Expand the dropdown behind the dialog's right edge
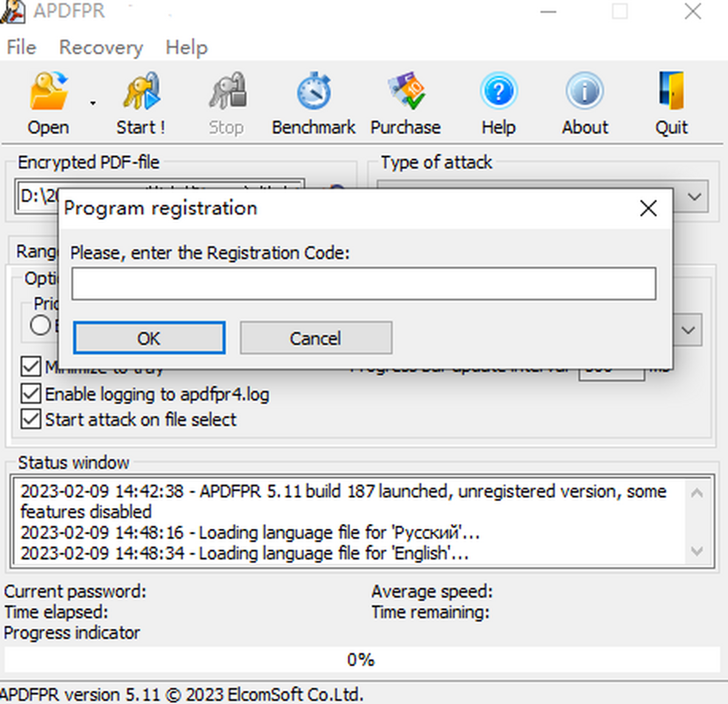The image size is (728, 704). tap(688, 330)
